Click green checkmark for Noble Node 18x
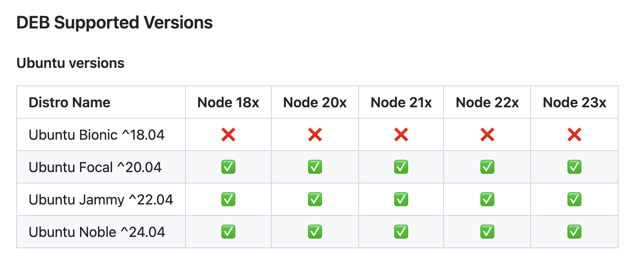This screenshot has width=644, height=268. [x=228, y=232]
